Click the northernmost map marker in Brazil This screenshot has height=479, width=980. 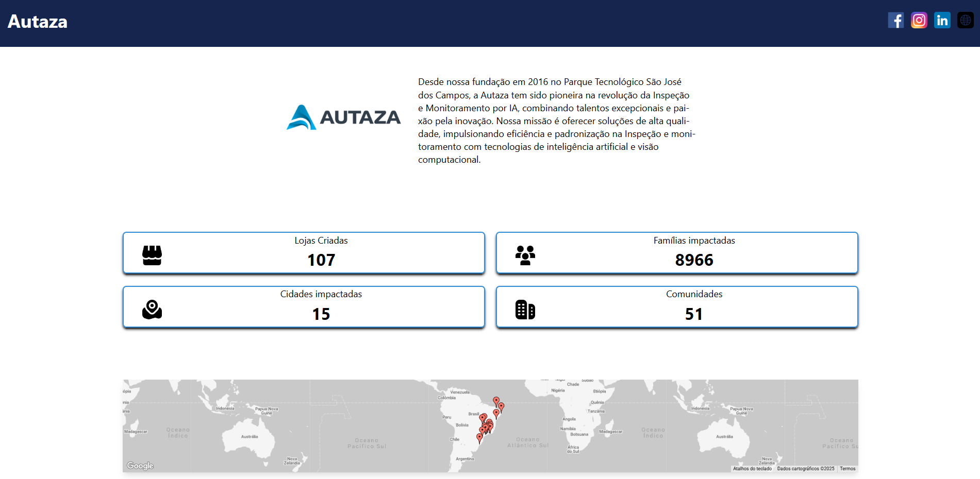pos(495,399)
